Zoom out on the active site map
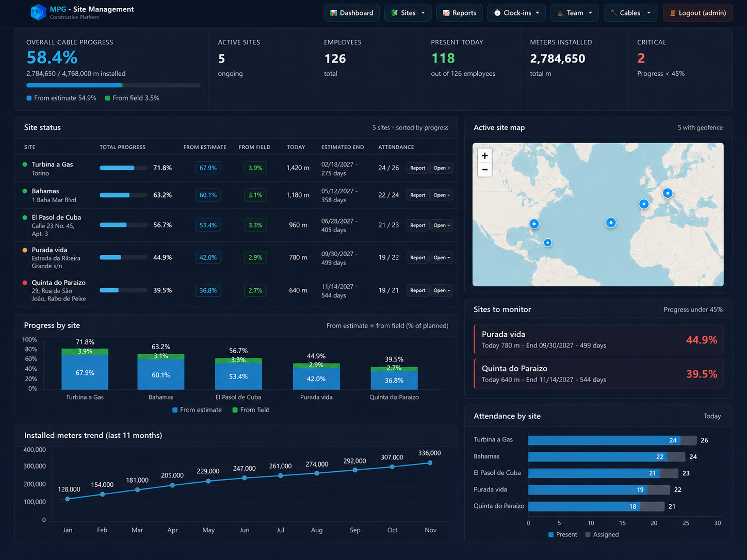The height and width of the screenshot is (560, 747). coord(485,170)
